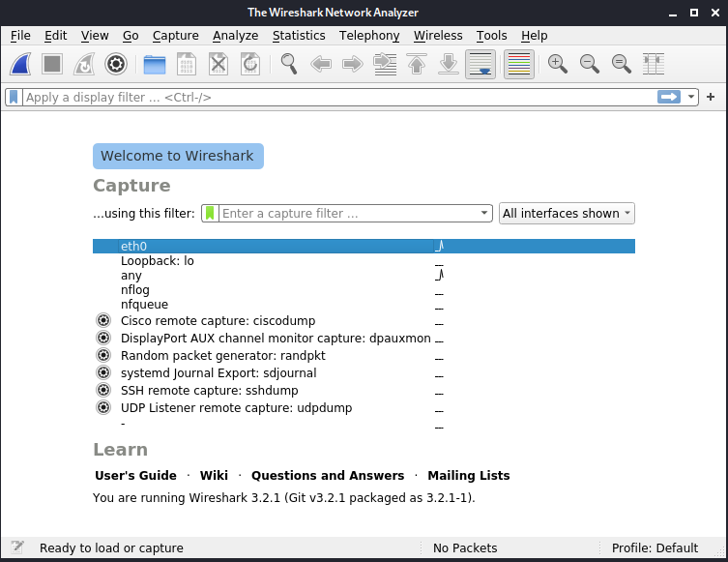Click the display filter bookmark icon

point(14,97)
